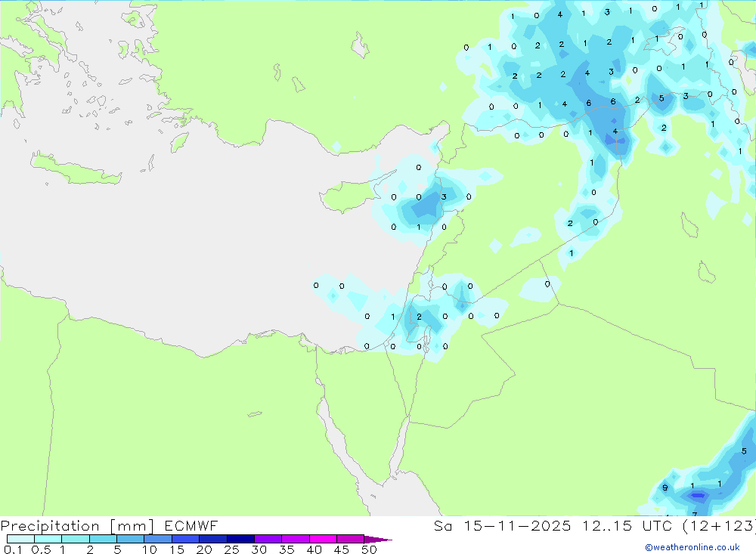Pick the 1–2 mm legend swatch
Image resolution: width=756 pixels, height=554 pixels.
point(75,539)
